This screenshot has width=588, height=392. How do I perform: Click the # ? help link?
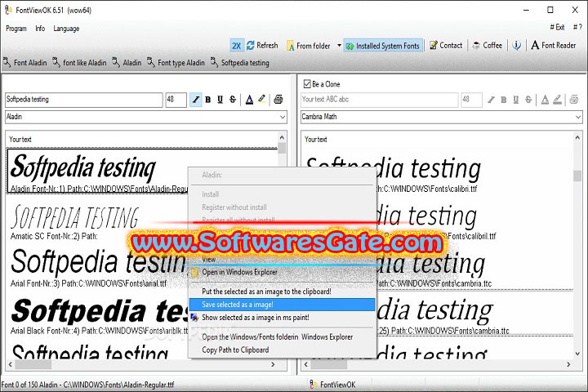[577, 27]
